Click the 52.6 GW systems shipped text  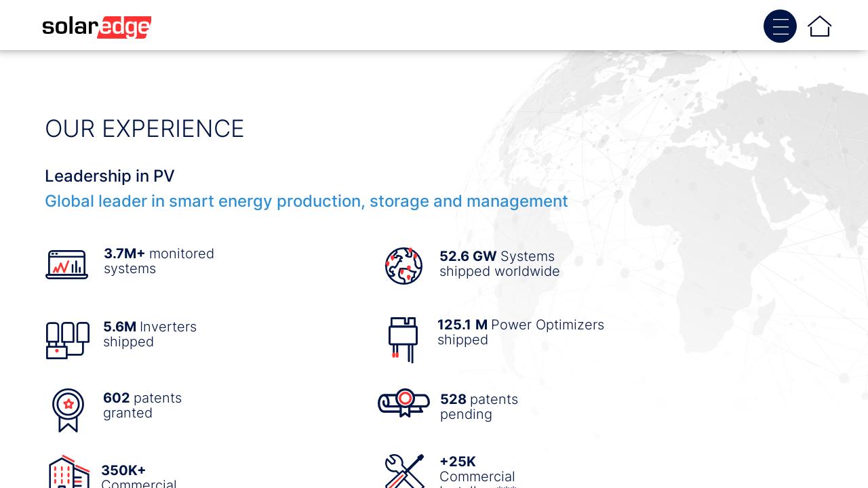click(x=499, y=264)
